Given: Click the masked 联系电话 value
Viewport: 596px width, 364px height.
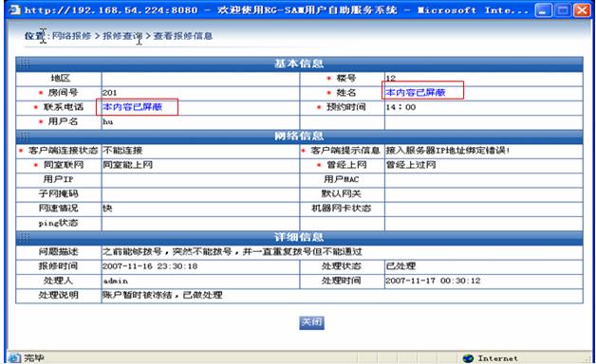Looking at the screenshot, I should 132,107.
